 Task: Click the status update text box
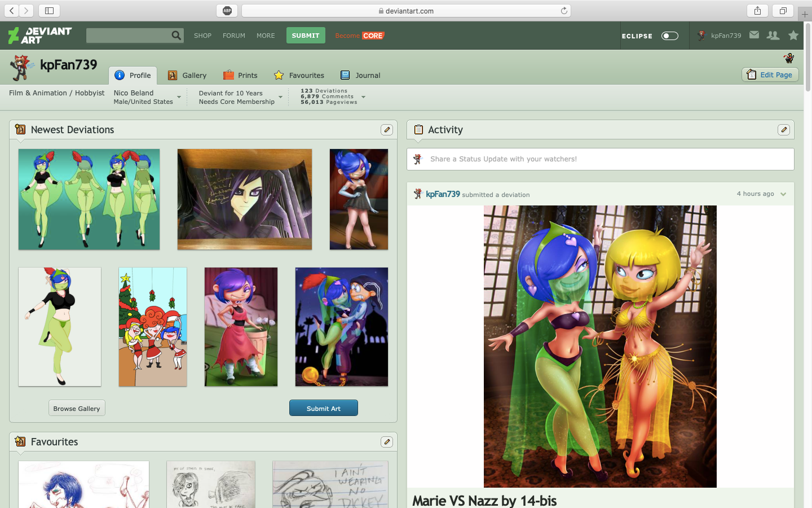point(600,159)
